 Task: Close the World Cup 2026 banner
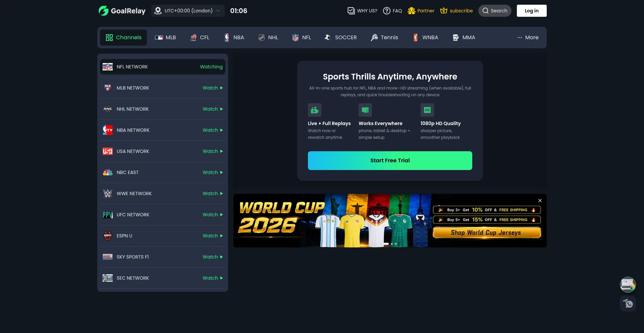[x=540, y=201]
